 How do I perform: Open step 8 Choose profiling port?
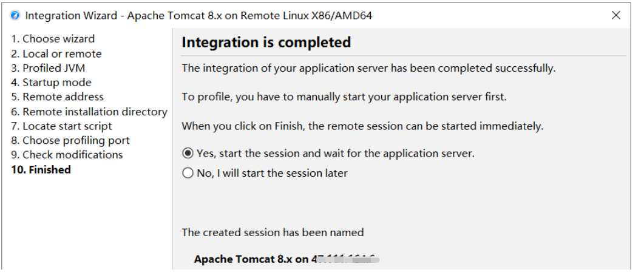tap(70, 140)
